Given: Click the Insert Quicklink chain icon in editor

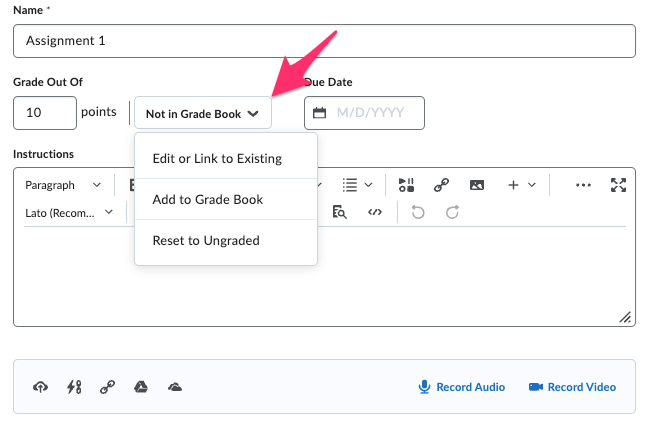Looking at the screenshot, I should (x=441, y=185).
